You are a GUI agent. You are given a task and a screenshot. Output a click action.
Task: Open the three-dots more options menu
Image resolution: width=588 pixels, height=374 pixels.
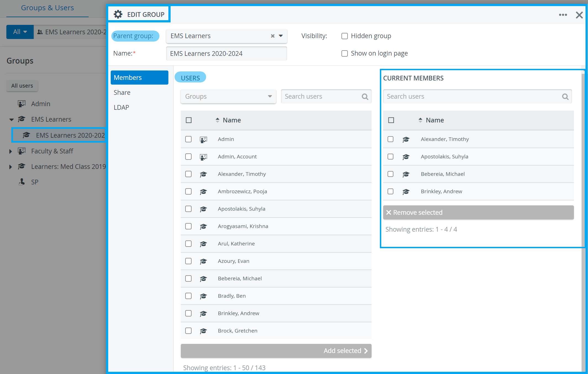point(563,15)
